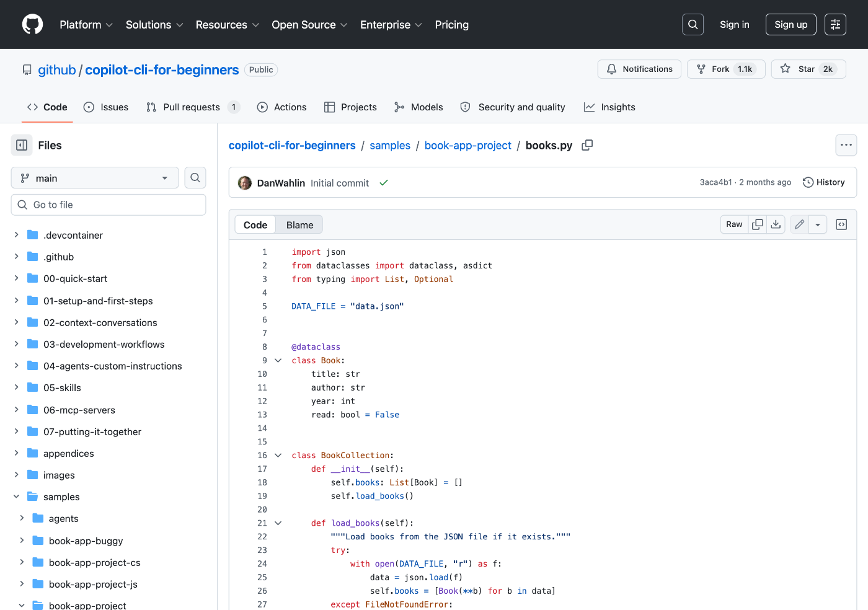Open the samples breadcrumb link
This screenshot has width=868, height=610.
coord(390,145)
